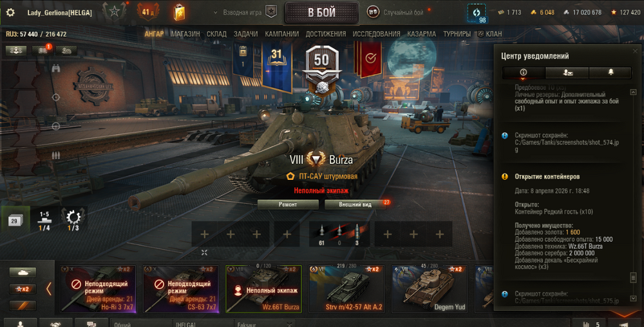The image size is (644, 327).
Task: Select the Strv m/42-57 Alt A.2 tank
Action: [347, 289]
